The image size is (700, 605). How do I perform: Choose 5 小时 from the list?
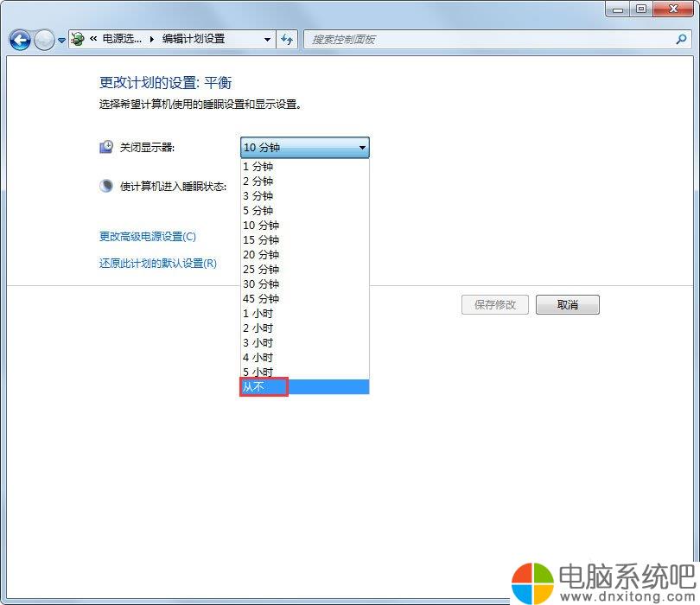305,372
